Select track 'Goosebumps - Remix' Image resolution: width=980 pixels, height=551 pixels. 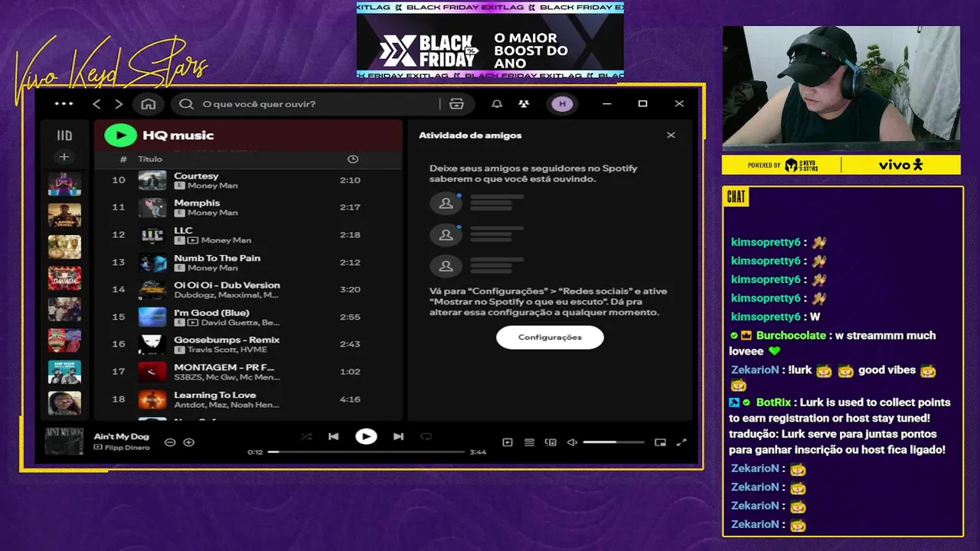coord(227,340)
